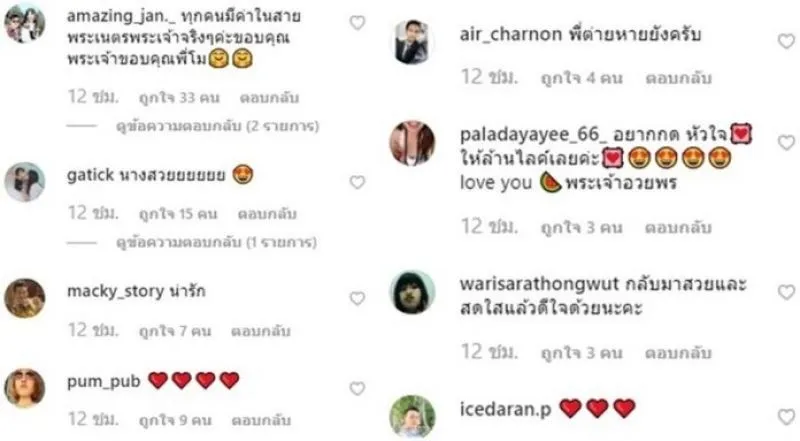800x441 pixels.
Task: Tap the heart on gatick's comment
Action: [x=357, y=182]
